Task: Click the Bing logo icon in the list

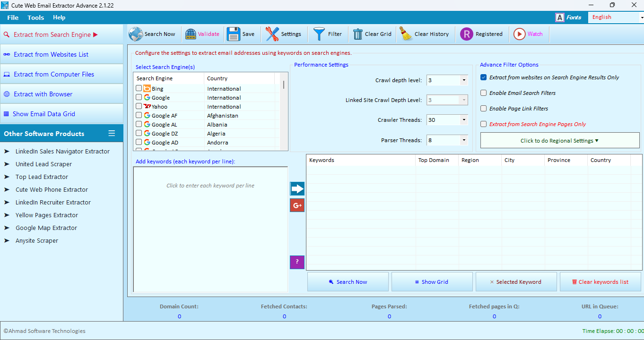Action: click(147, 88)
